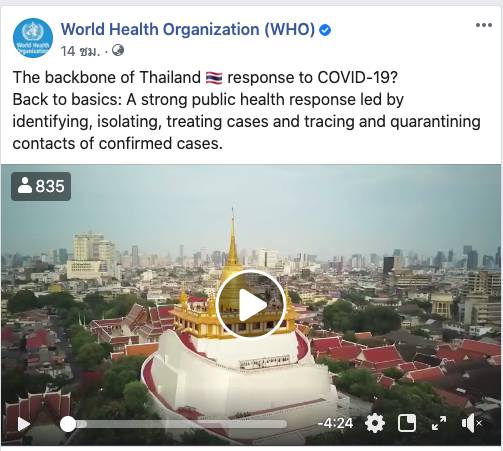Click the small play button in control bar
Screen dimensions: 503x451
[x=24, y=424]
